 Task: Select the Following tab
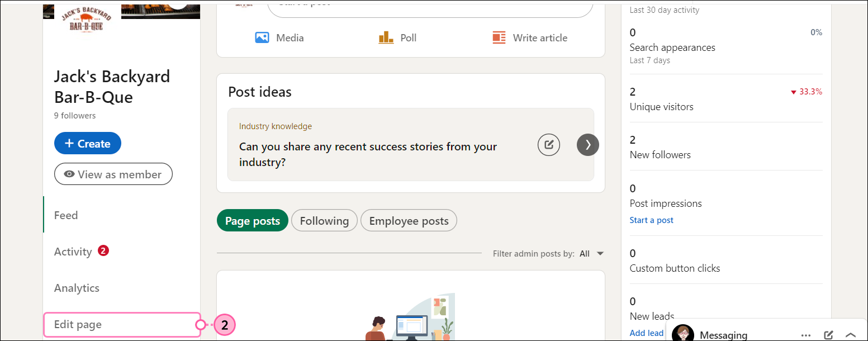pyautogui.click(x=324, y=220)
